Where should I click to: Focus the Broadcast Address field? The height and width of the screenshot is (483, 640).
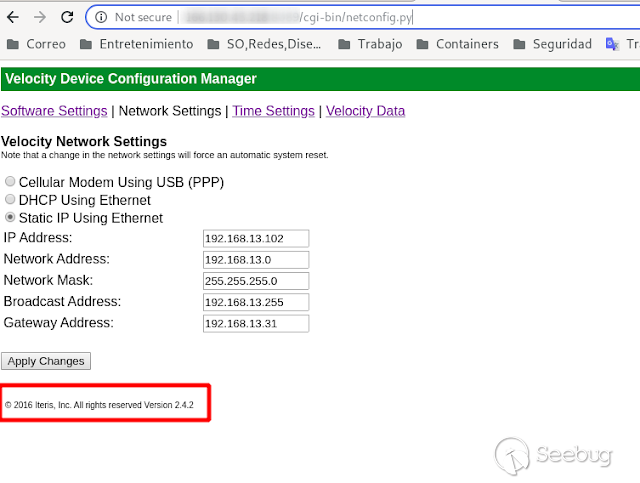(x=256, y=302)
